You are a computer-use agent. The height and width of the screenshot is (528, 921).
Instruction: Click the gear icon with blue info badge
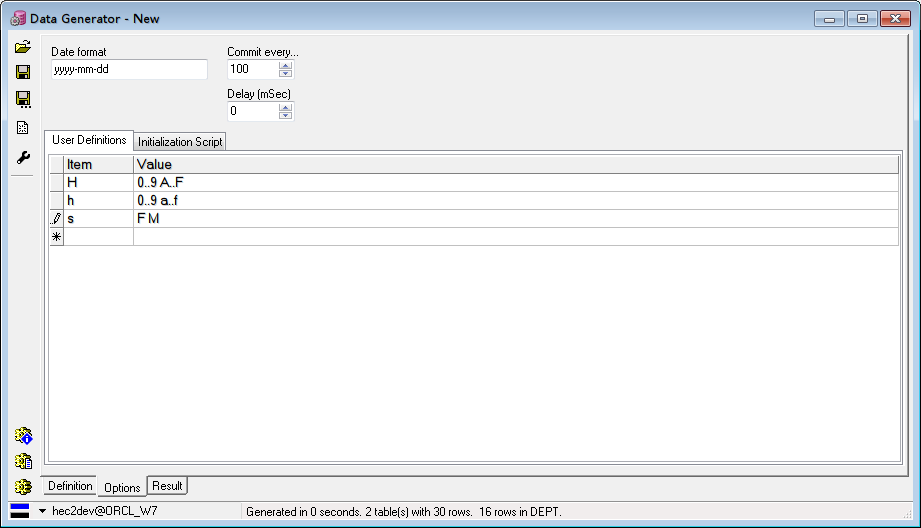pyautogui.click(x=23, y=436)
